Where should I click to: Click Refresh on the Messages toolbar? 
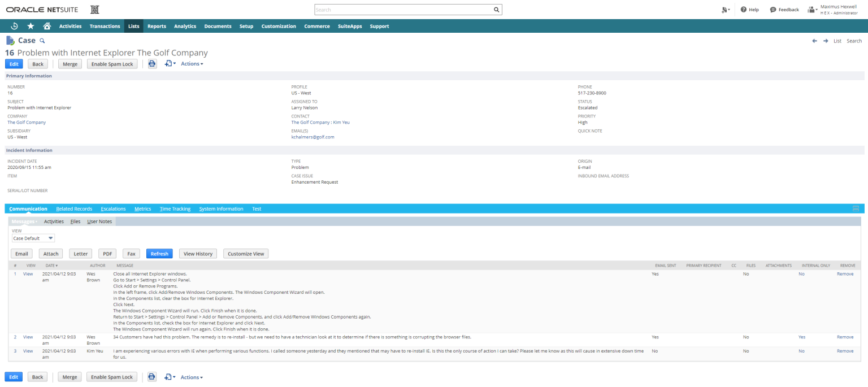click(159, 253)
